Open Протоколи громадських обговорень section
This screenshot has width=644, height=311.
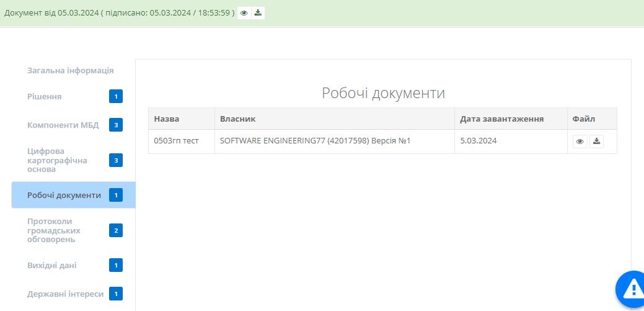(54, 230)
